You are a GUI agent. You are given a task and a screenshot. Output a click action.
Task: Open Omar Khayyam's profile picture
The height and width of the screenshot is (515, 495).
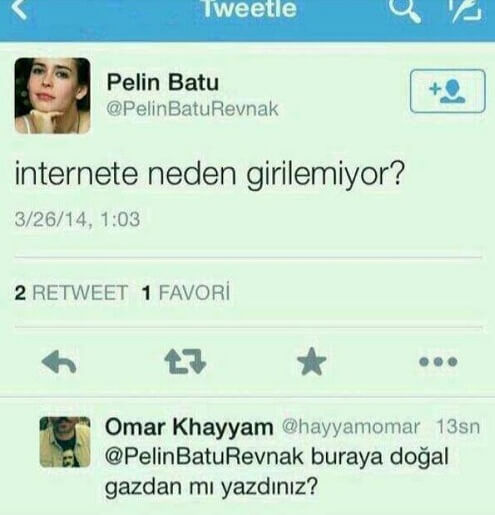[65, 442]
